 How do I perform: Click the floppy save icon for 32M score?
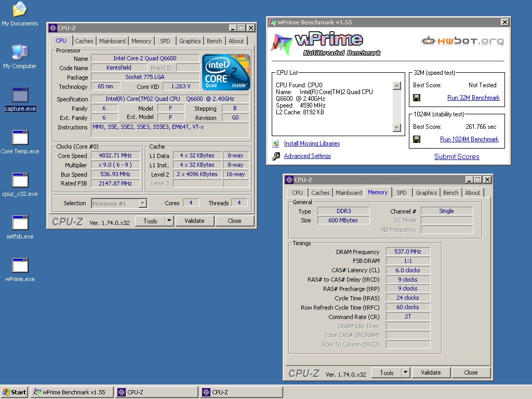[x=417, y=98]
